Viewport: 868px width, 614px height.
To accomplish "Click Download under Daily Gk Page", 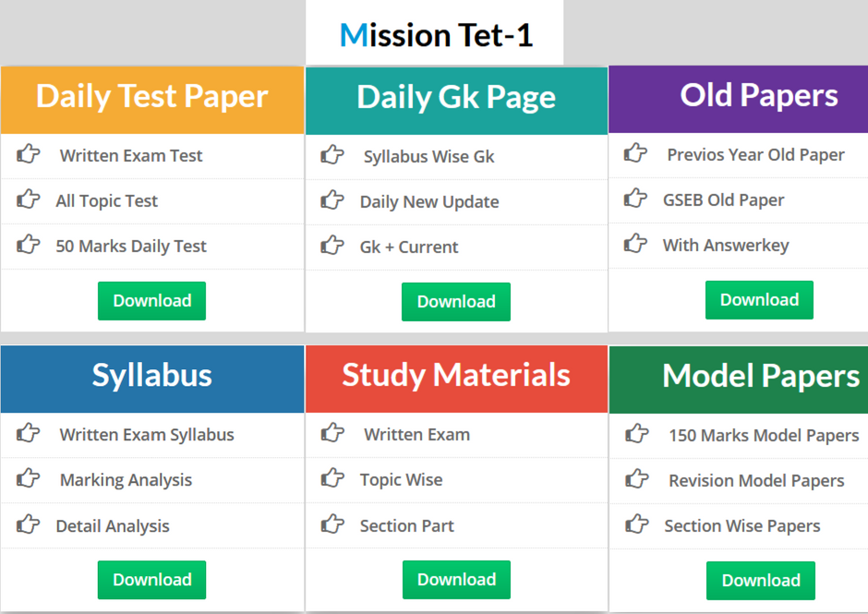I will (455, 301).
